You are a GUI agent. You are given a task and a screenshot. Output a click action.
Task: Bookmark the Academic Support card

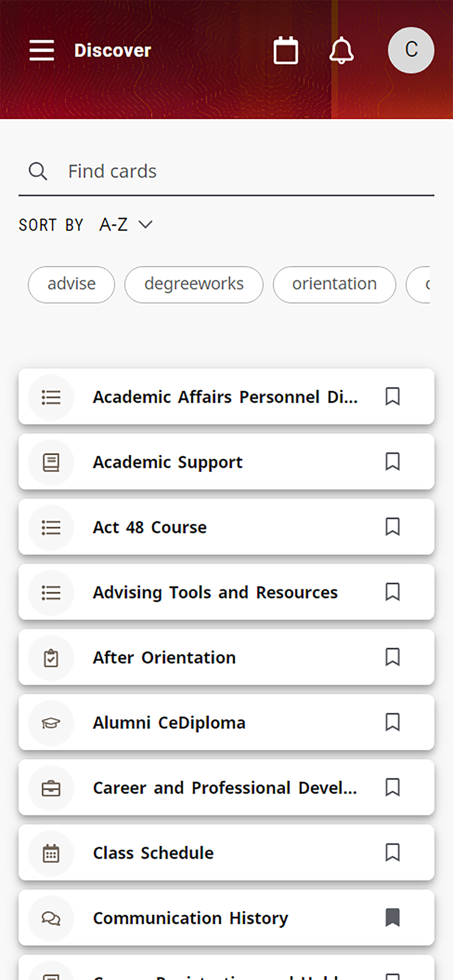click(392, 462)
